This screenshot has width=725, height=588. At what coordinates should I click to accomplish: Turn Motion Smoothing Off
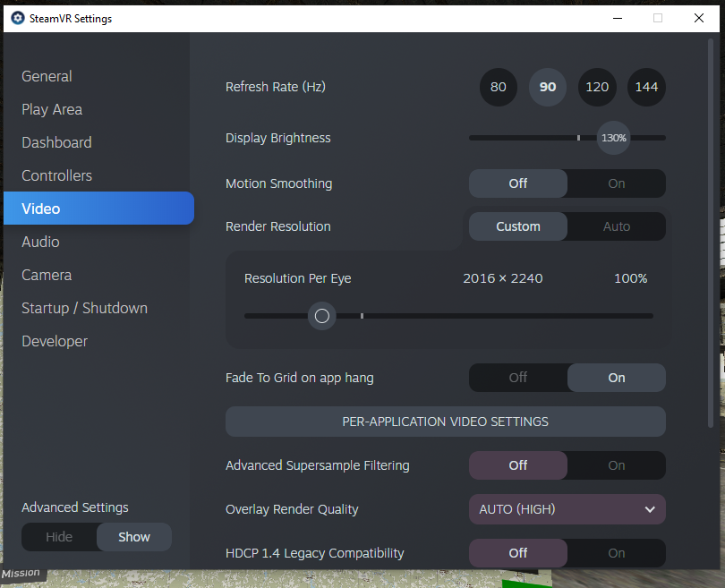(x=518, y=183)
